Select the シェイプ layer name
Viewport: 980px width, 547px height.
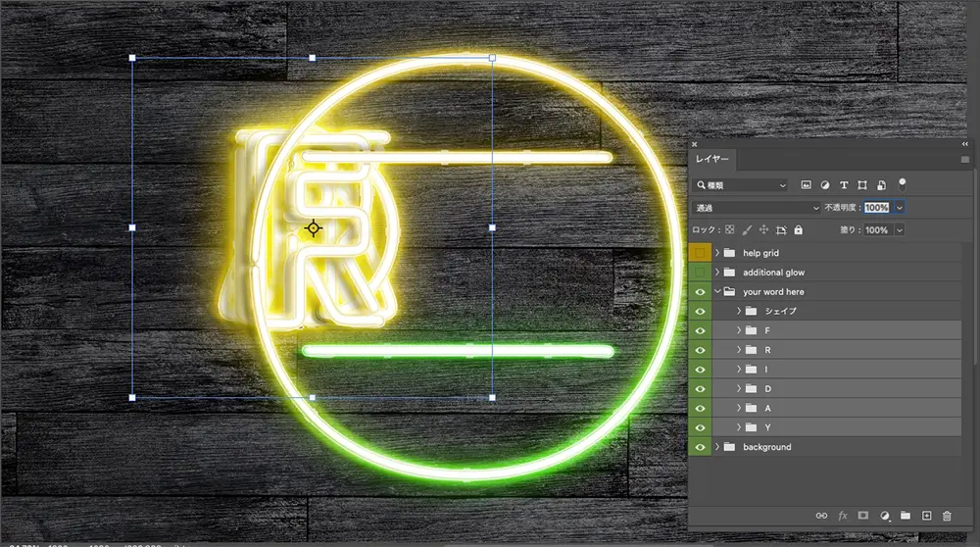pyautogui.click(x=781, y=312)
